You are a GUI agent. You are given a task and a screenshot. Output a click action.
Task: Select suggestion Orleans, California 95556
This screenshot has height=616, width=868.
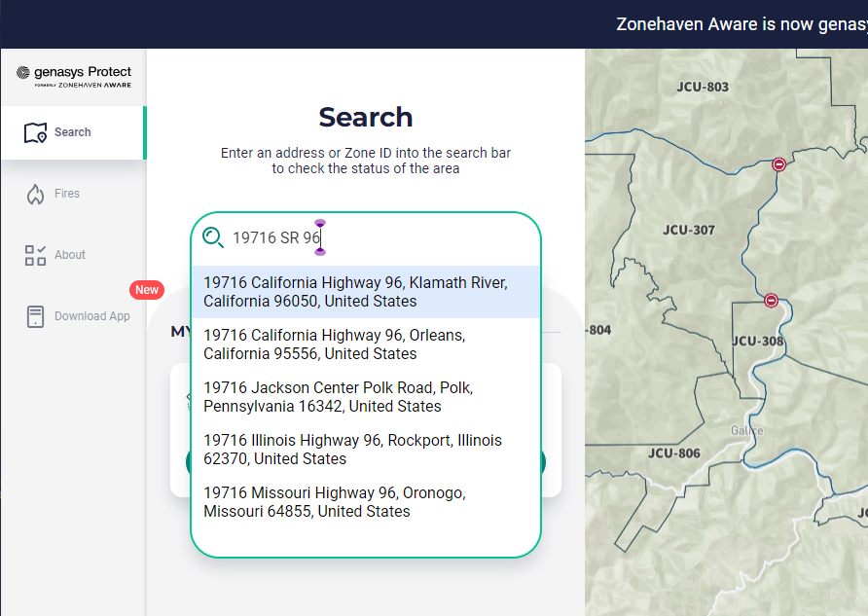coord(365,344)
